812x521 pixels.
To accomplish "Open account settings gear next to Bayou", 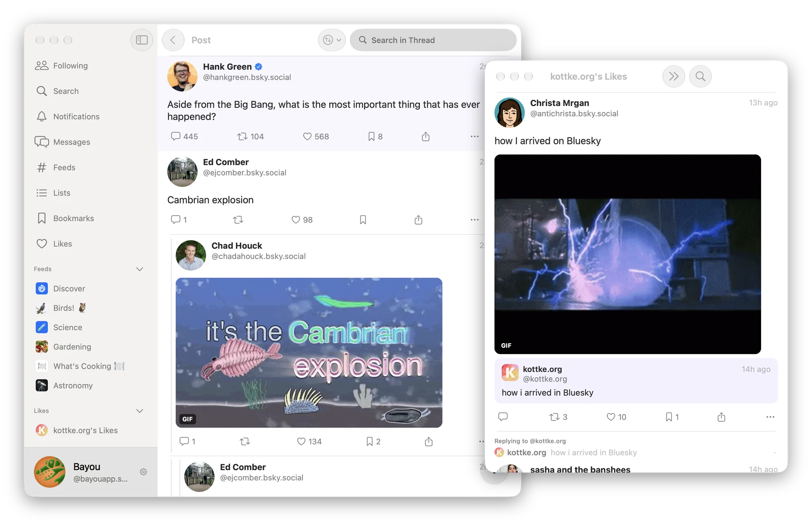I will (143, 472).
